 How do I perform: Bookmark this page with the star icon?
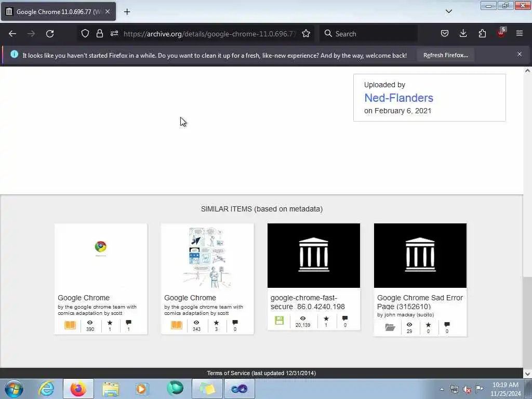pyautogui.click(x=306, y=33)
